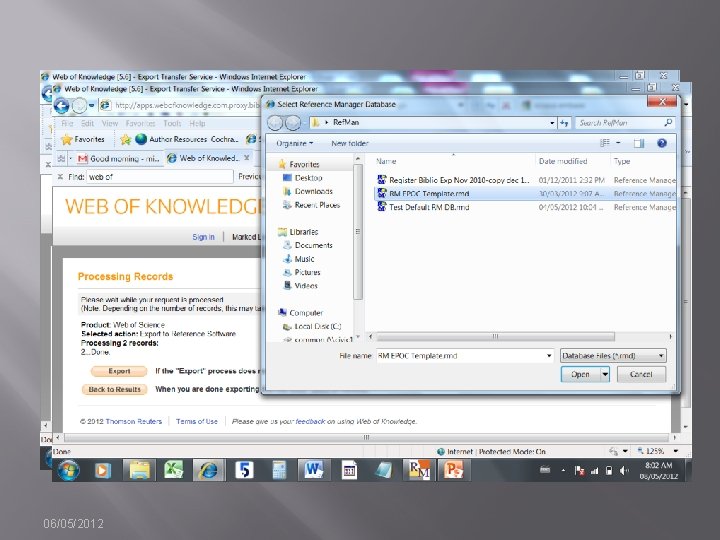Viewport: 720px width, 540px height.
Task: Open the Edit menu in IE
Action: [x=87, y=124]
